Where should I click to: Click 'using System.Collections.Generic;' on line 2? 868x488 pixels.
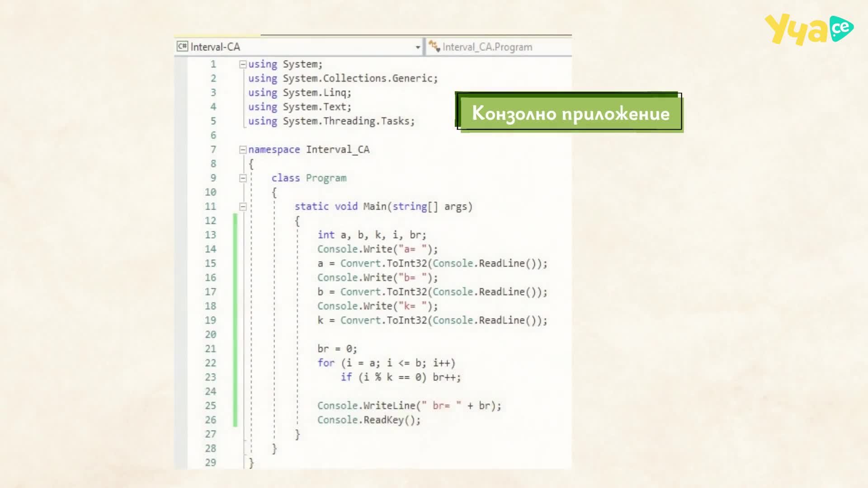coord(343,79)
